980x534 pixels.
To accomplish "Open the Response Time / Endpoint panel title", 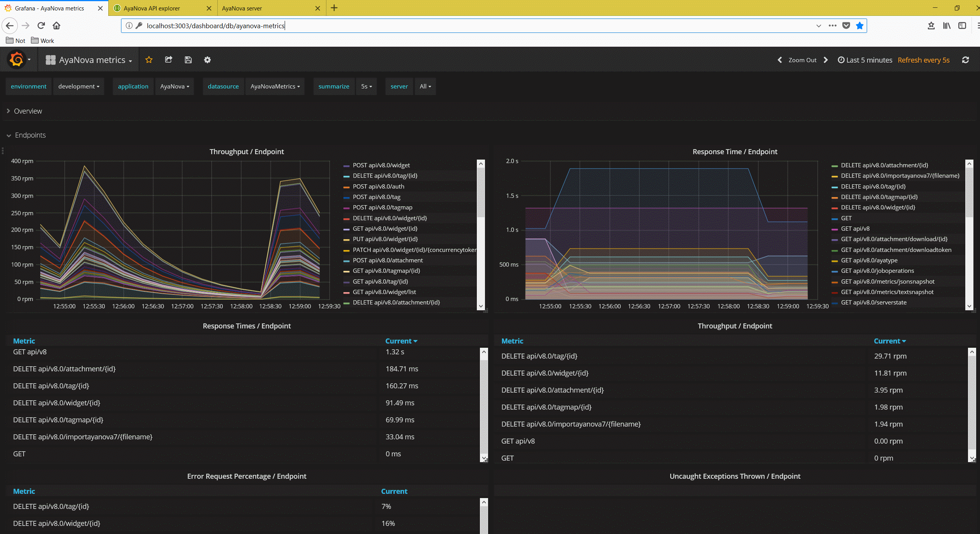I will pyautogui.click(x=735, y=151).
